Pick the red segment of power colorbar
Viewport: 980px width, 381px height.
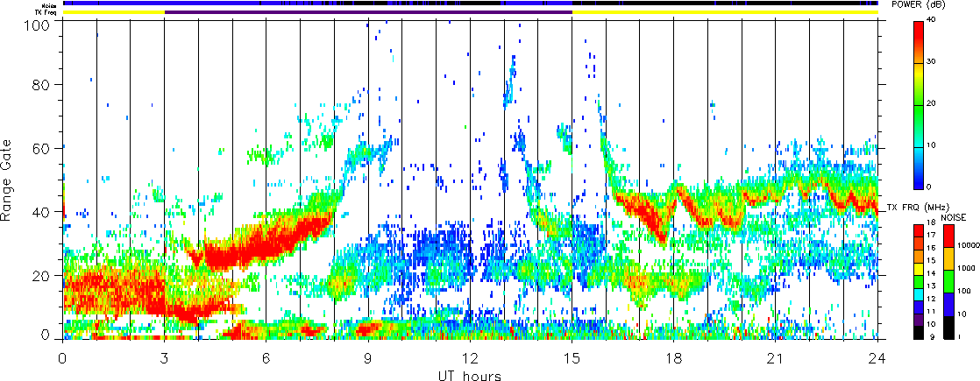pyautogui.click(x=918, y=32)
